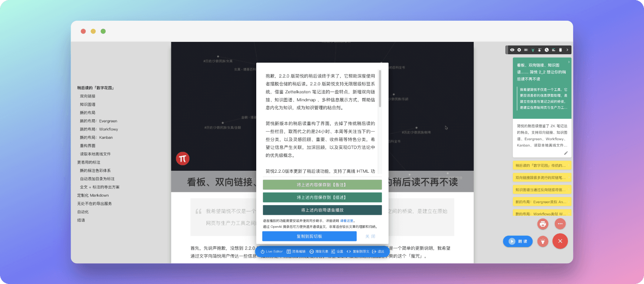This screenshot has width=644, height=284.
Task: Expand annotation toolbar with right chevron
Action: [567, 50]
